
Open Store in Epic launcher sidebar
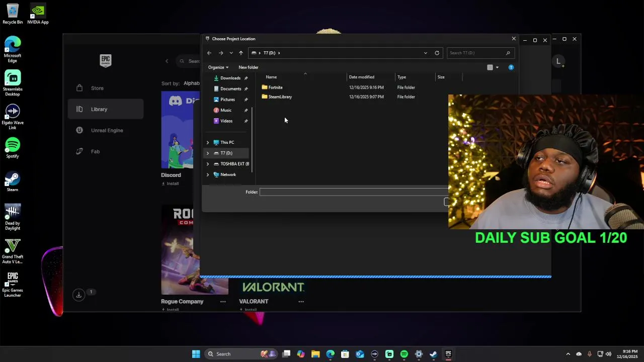[x=106, y=88]
